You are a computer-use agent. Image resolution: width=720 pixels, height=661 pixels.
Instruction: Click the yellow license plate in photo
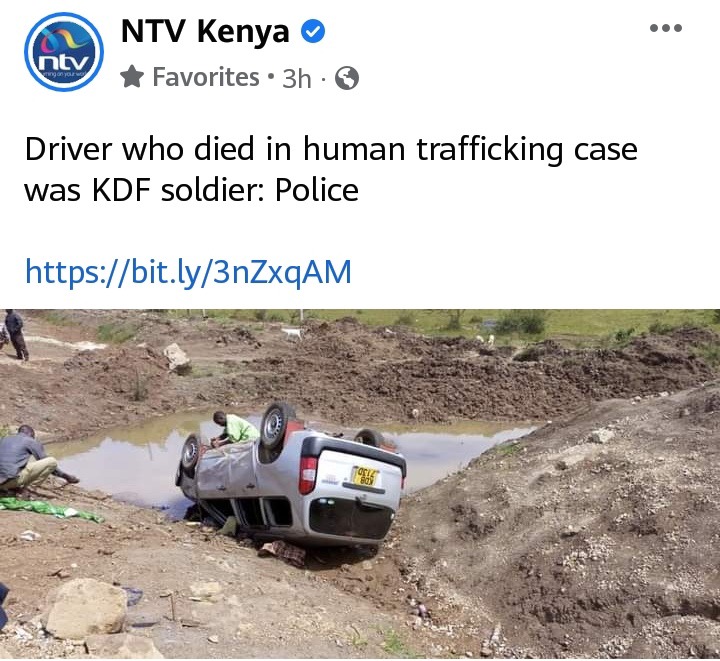point(365,476)
